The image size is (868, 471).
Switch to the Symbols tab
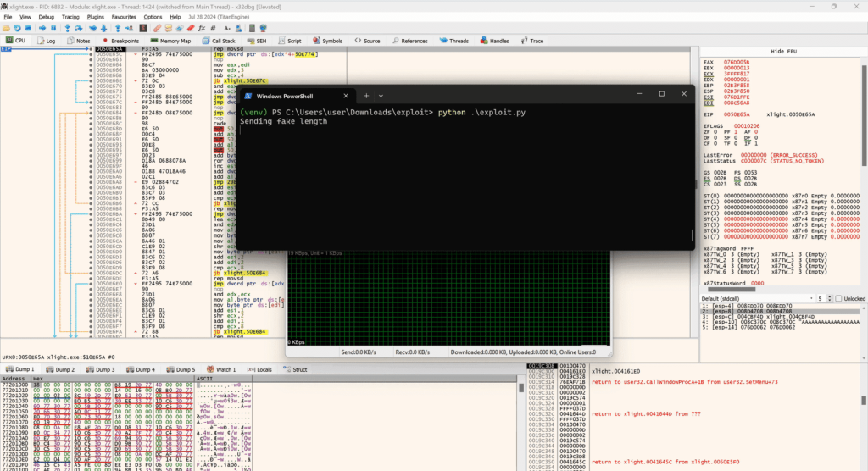[328, 41]
